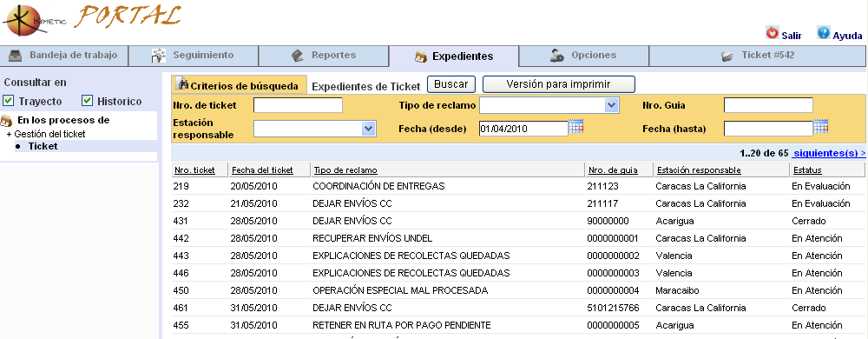Click the Fecha (desde) date field

point(523,129)
